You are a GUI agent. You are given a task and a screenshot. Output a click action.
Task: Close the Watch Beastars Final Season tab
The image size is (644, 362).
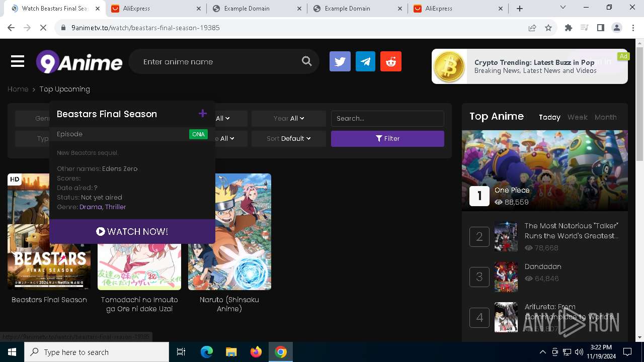(x=97, y=9)
